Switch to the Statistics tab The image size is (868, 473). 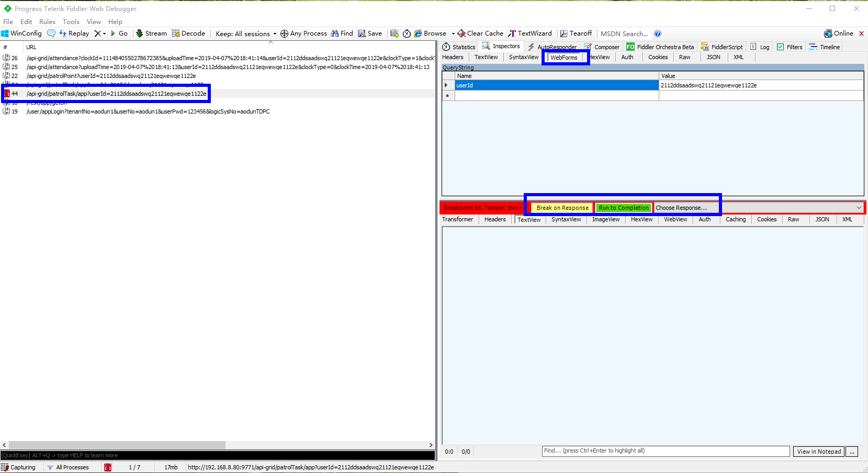point(459,47)
